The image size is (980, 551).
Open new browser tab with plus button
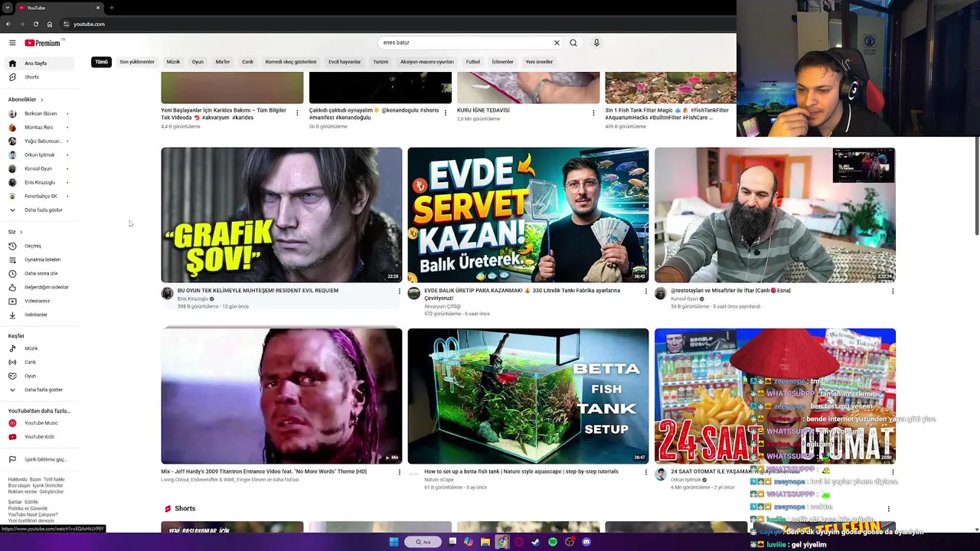coord(112,8)
